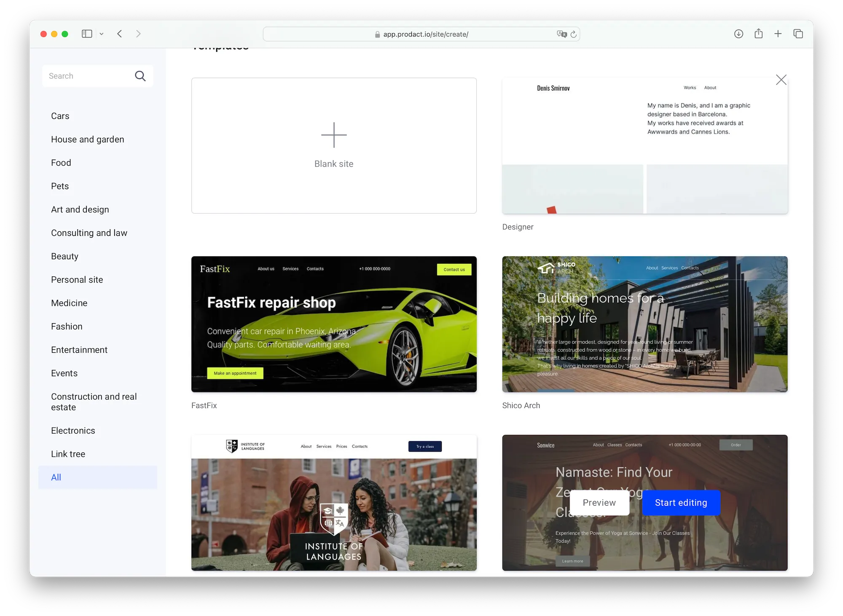Viewport: 843px width, 616px height.
Task: Open the FastFix template thumbnail
Action: (x=334, y=324)
